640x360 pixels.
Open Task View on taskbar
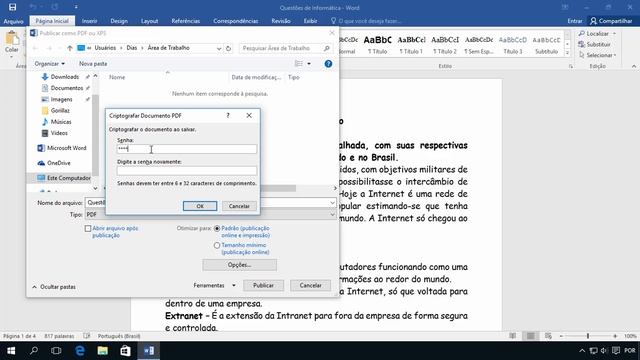point(56,351)
